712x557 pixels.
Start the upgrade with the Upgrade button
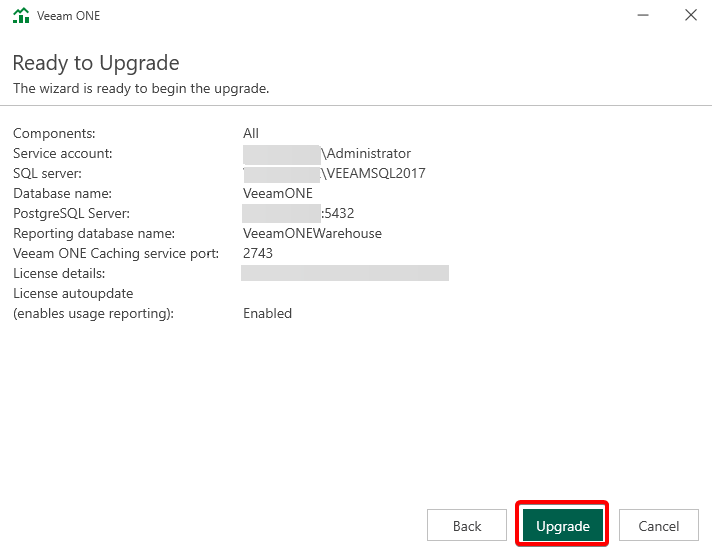pyautogui.click(x=562, y=526)
